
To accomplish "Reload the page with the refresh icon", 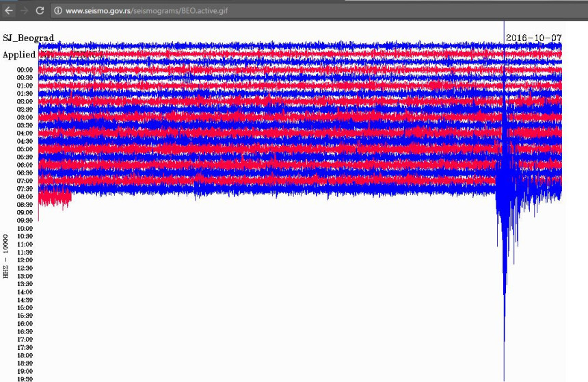I will click(x=40, y=10).
